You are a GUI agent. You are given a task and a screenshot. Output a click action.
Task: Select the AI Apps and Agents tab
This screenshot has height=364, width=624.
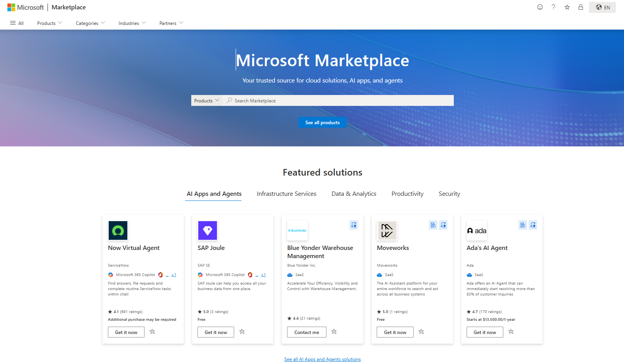(x=214, y=194)
